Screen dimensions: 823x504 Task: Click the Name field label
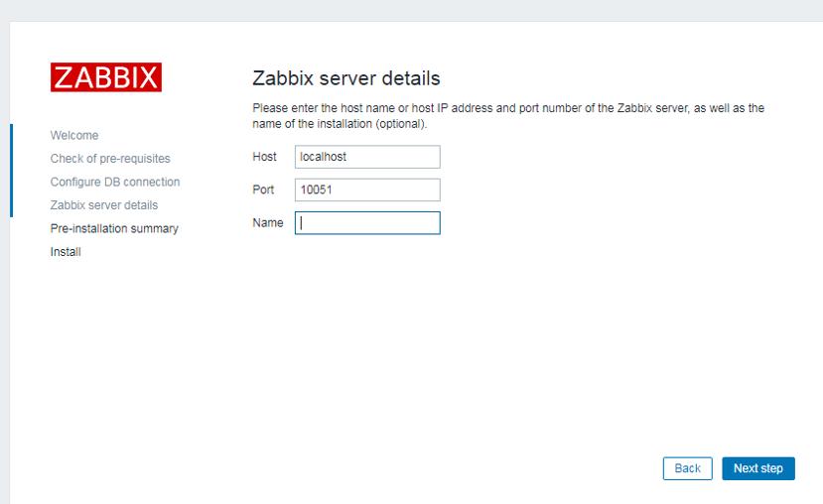pyautogui.click(x=268, y=222)
